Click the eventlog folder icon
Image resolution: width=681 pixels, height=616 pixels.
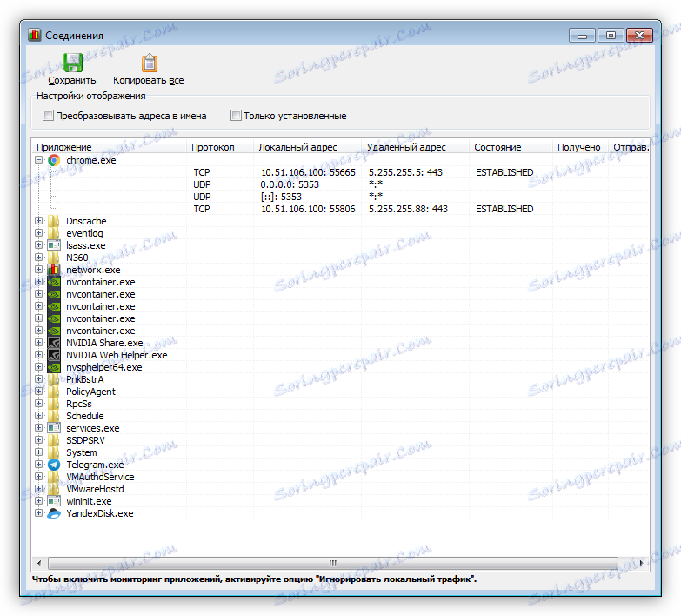[54, 233]
